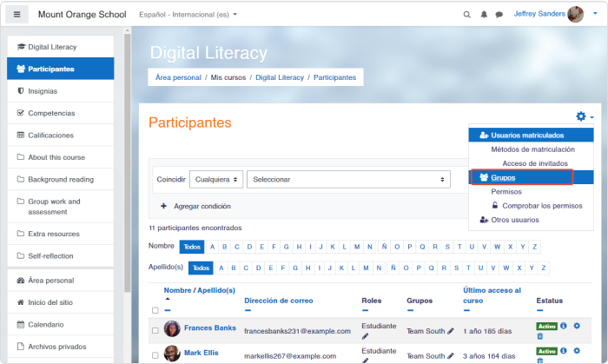608x364 pixels.
Task: Open the search magnifier icon
Action: coord(467,15)
